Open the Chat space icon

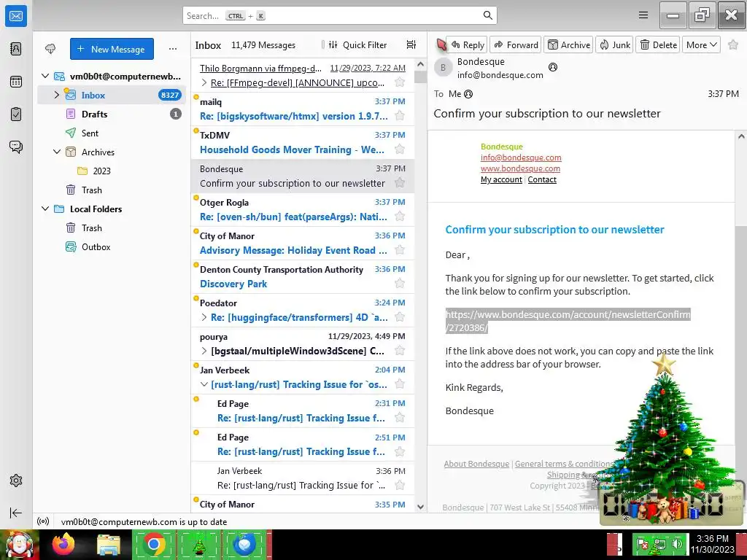point(16,147)
